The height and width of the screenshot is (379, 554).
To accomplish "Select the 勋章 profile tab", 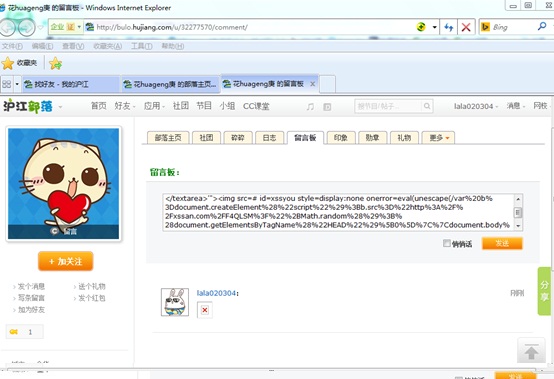I will coord(372,138).
